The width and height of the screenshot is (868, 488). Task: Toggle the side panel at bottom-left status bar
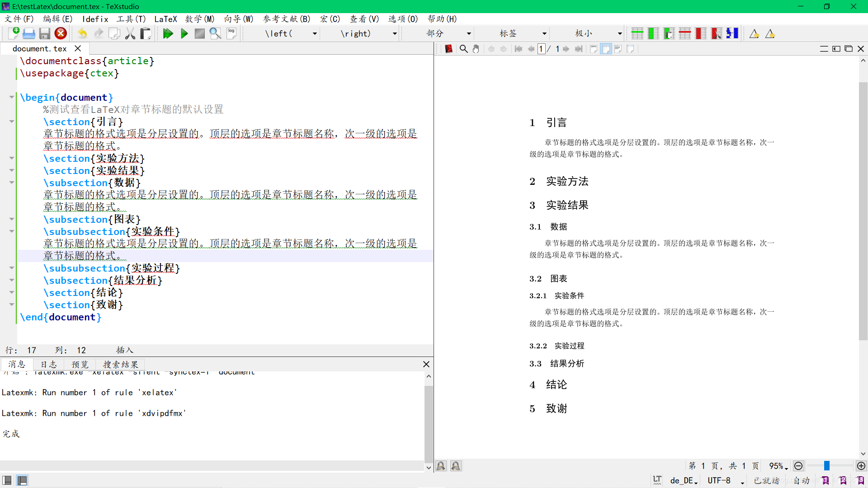(7, 480)
